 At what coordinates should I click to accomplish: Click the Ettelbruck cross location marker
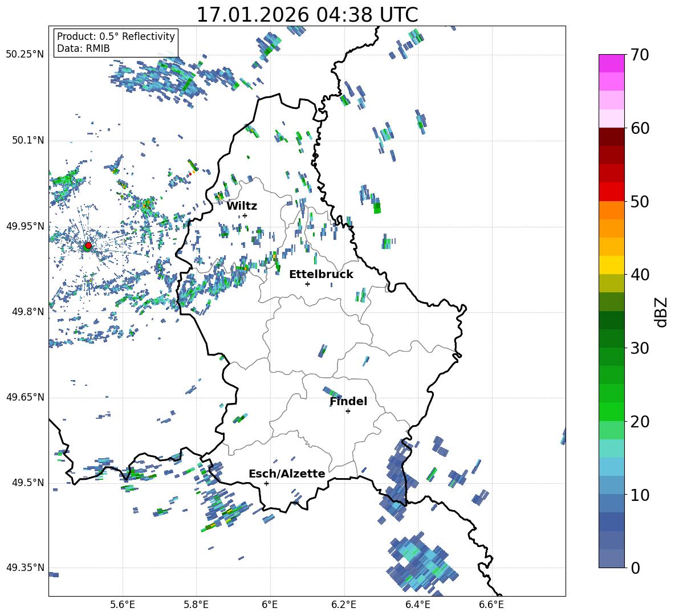click(307, 284)
